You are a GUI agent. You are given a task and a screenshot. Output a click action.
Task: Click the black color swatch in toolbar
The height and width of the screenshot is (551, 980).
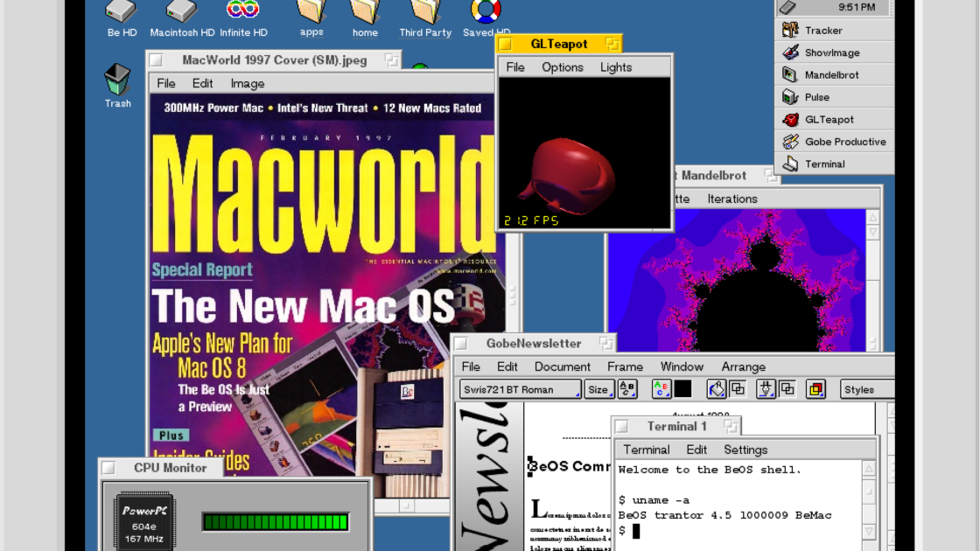click(x=683, y=389)
